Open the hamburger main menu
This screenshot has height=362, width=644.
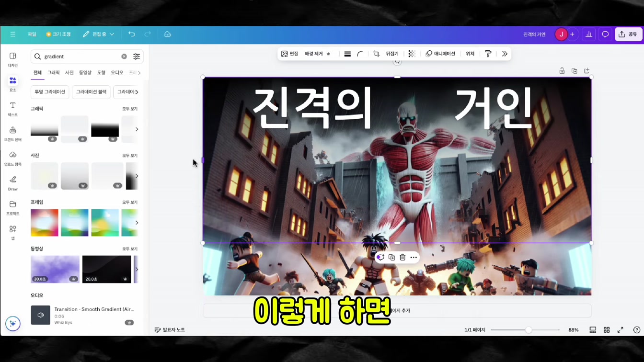(x=13, y=34)
